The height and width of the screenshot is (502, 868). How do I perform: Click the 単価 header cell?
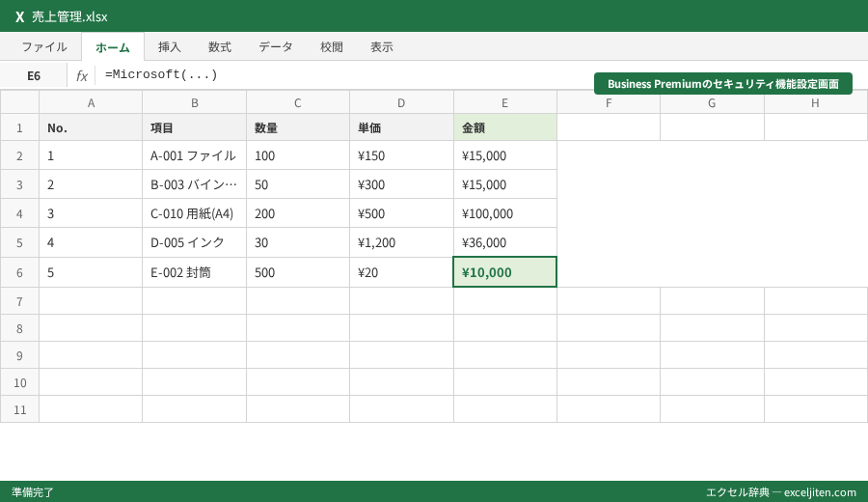[401, 128]
